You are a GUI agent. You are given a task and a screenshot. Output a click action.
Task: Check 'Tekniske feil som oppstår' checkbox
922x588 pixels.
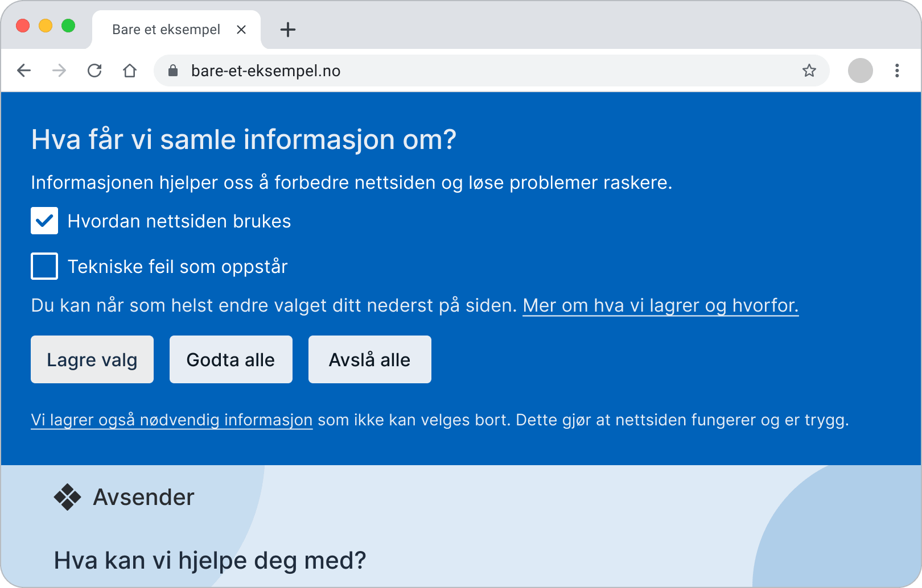[44, 266]
